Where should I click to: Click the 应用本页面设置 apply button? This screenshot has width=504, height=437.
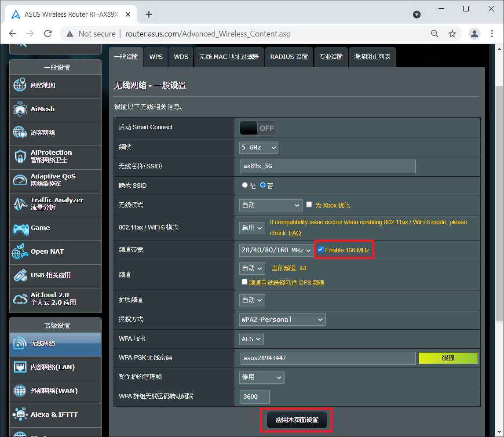click(x=297, y=420)
